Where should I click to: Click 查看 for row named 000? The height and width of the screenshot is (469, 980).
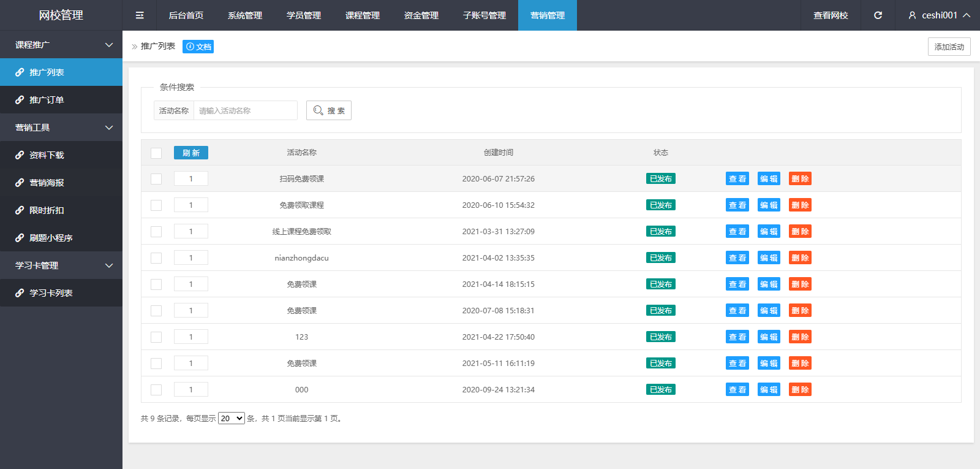[737, 390]
